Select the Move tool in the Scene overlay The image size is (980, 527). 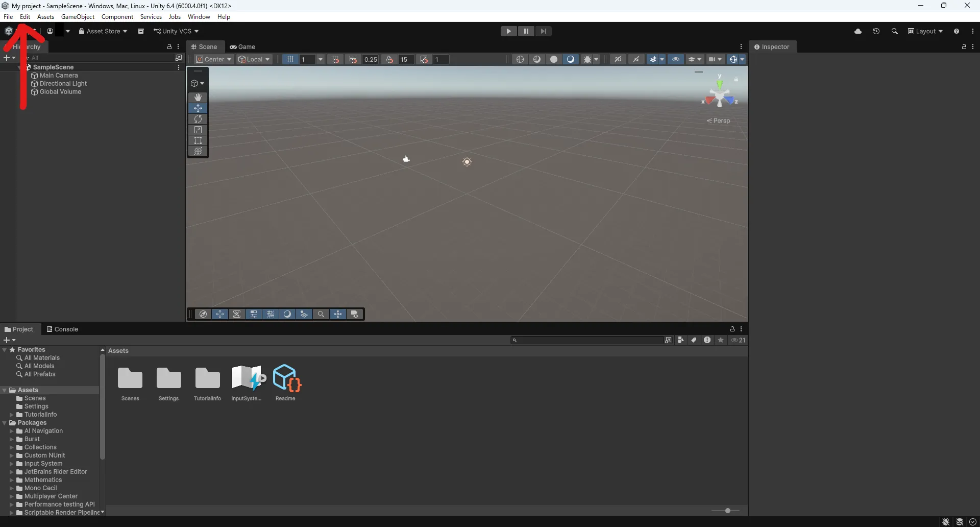point(198,108)
